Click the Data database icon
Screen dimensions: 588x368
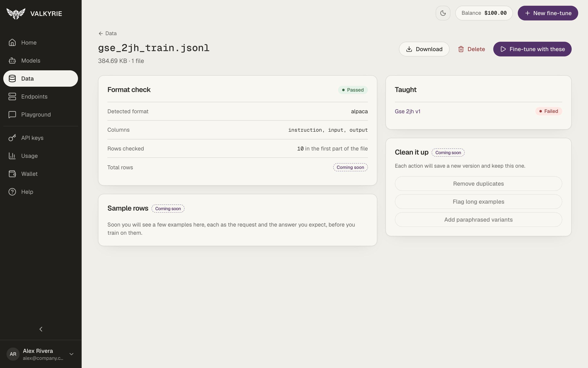pyautogui.click(x=12, y=78)
